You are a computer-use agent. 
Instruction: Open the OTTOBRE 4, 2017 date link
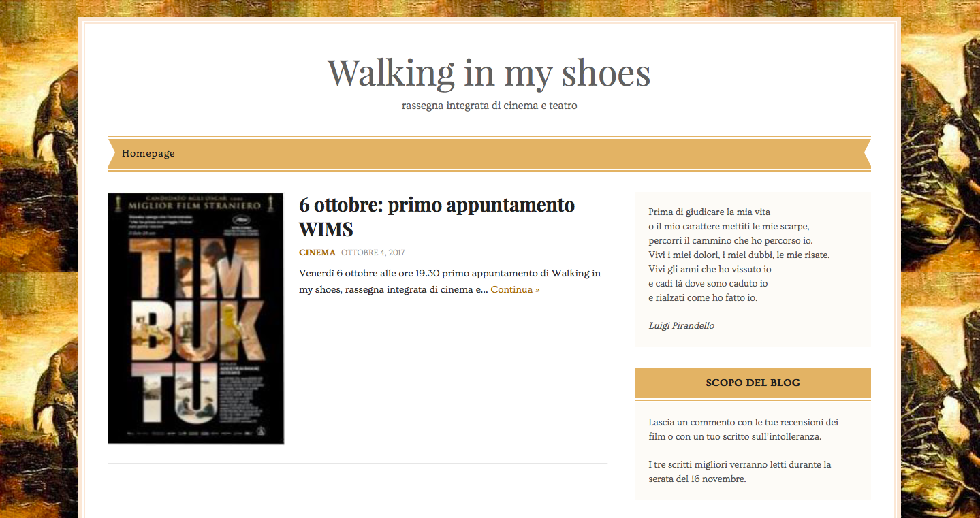(373, 253)
